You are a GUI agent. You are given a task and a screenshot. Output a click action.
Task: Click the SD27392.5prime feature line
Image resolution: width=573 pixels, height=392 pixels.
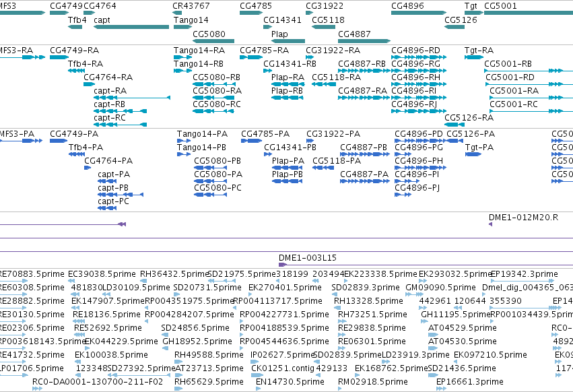tap(139, 375)
